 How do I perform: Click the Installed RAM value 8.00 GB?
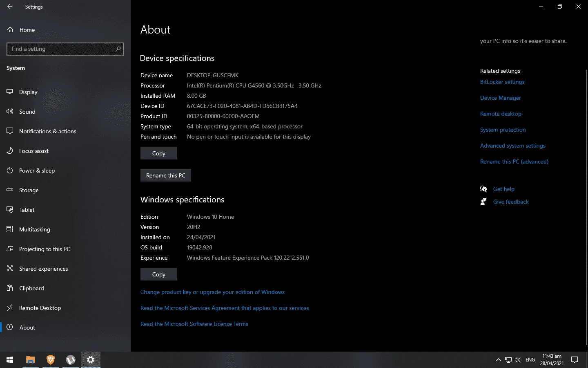196,96
